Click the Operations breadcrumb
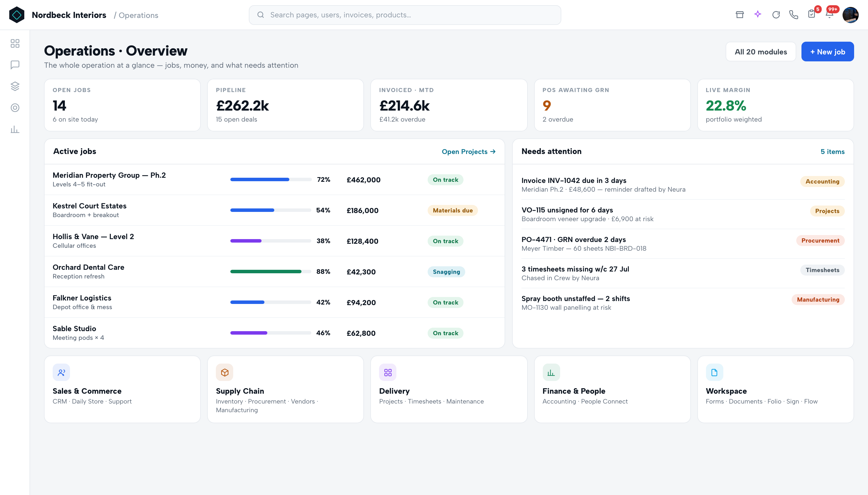The width and height of the screenshot is (868, 495). [x=138, y=15]
